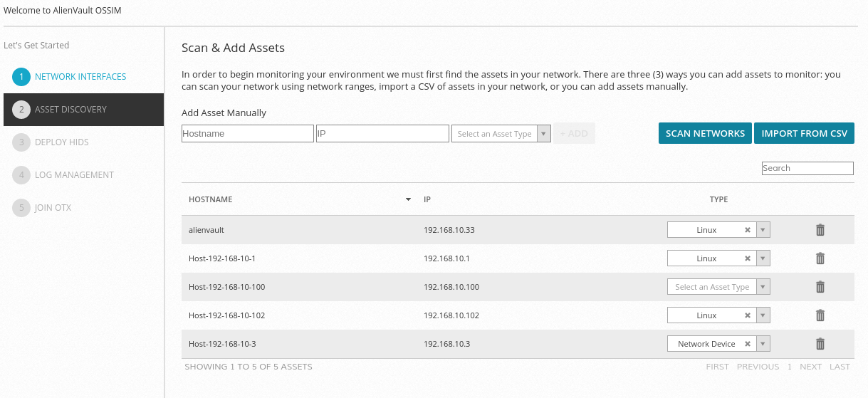
Task: Open type dropdown arrow for Host-192-168-10-1
Action: point(763,258)
